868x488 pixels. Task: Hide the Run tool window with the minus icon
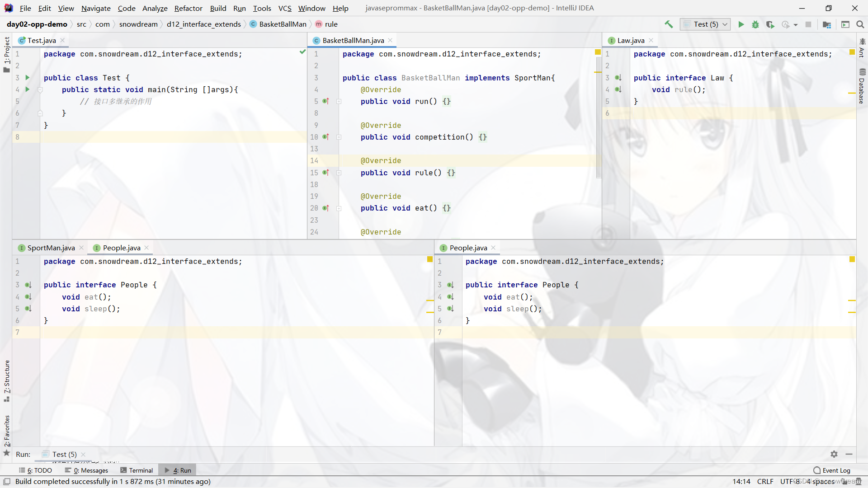pyautogui.click(x=849, y=454)
